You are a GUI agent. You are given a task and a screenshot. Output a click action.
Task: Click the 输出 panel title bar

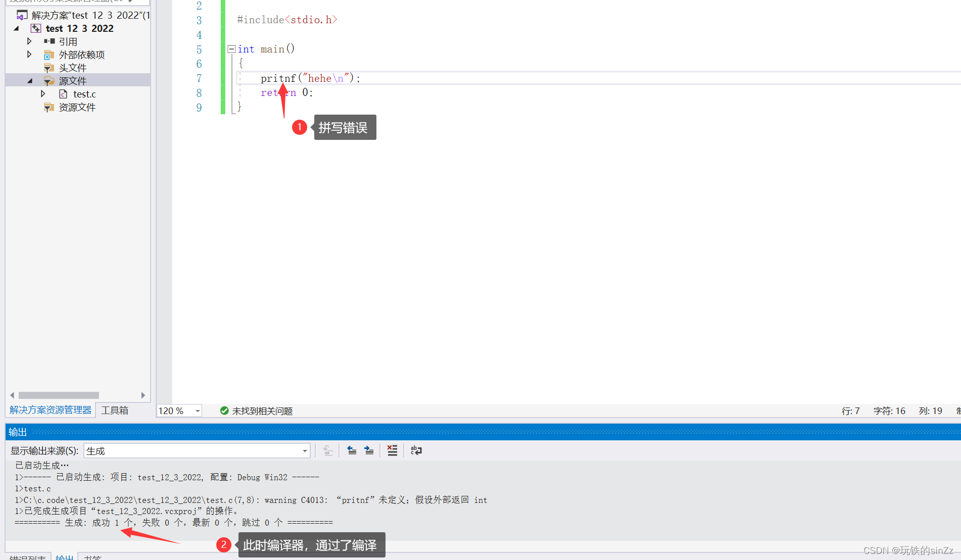[483, 432]
